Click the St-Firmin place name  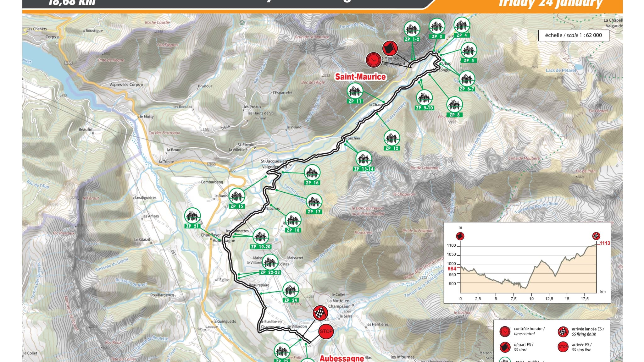point(246,145)
